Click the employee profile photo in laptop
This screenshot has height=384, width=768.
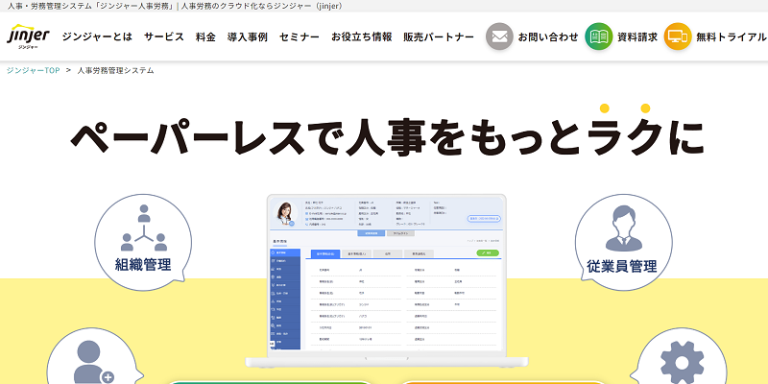(286, 213)
